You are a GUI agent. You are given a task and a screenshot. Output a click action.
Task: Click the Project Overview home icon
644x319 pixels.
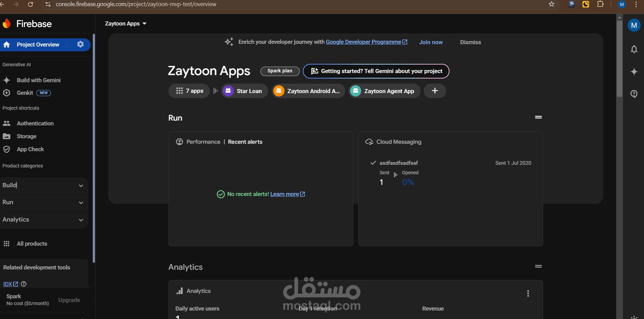pyautogui.click(x=6, y=45)
